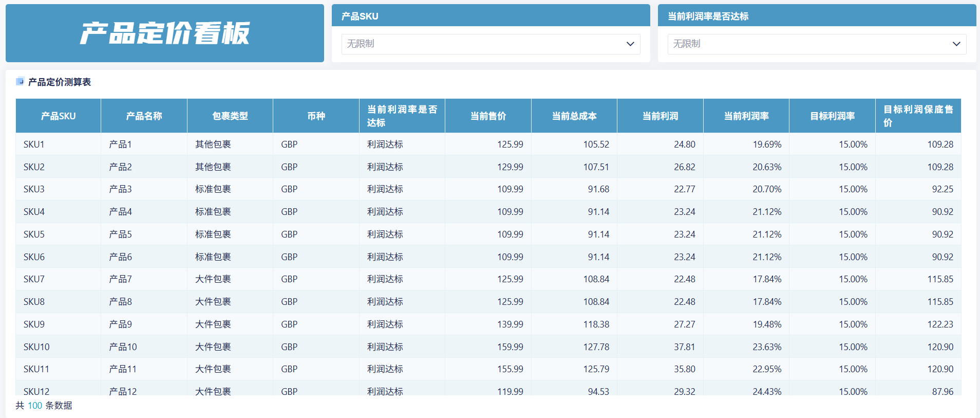980x418 pixels.
Task: Select the SKU6 cell
Action: pyautogui.click(x=59, y=257)
